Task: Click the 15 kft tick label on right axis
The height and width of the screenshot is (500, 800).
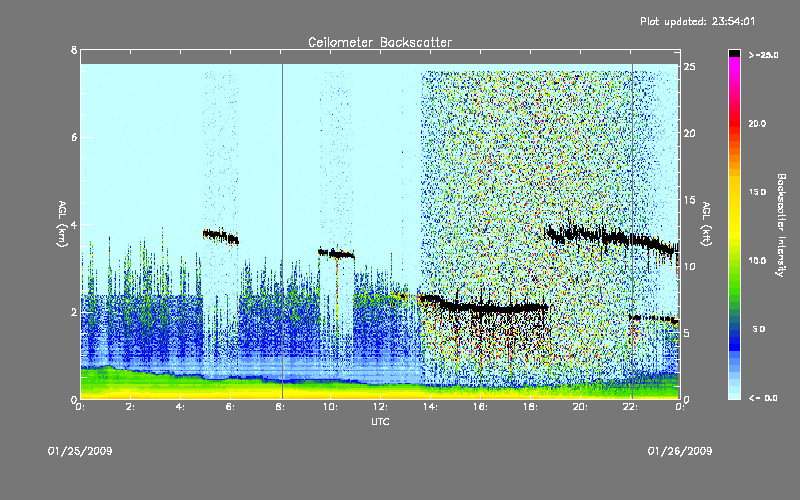Action: click(689, 199)
